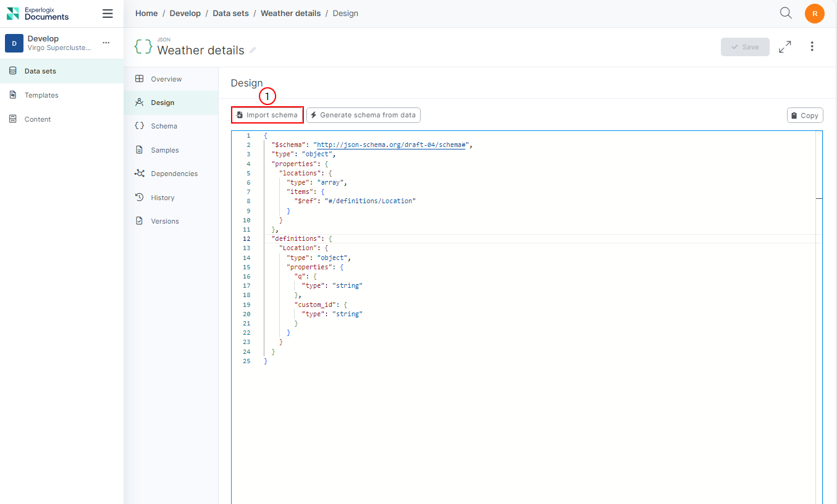The image size is (837, 504).
Task: Click the Weather details title text
Action: pos(201,51)
